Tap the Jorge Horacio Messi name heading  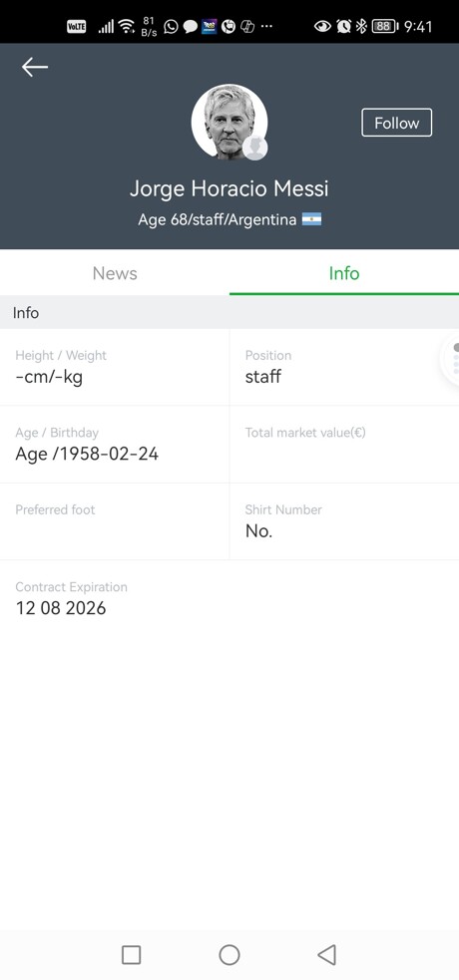pos(229,188)
